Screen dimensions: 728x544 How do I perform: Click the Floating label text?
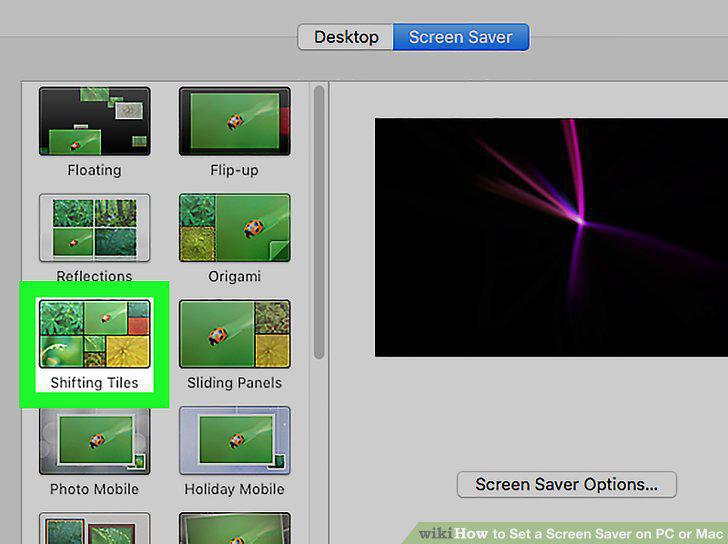pyautogui.click(x=95, y=170)
